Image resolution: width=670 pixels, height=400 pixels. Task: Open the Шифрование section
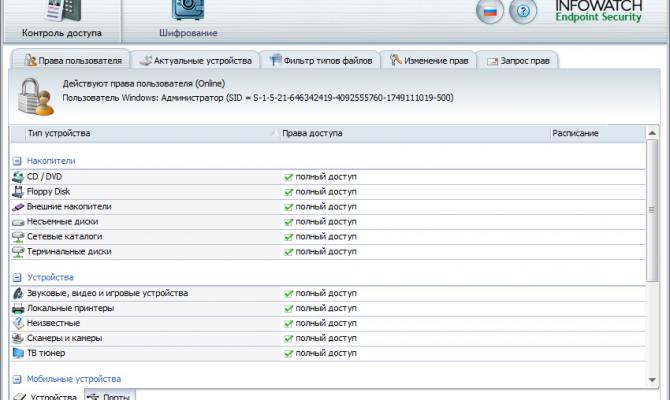(188, 21)
